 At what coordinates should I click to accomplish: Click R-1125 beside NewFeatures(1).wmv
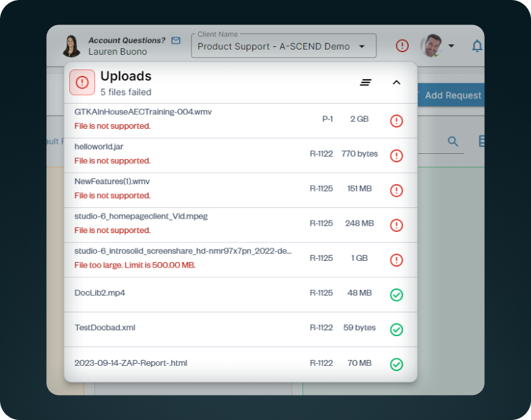pyautogui.click(x=322, y=188)
